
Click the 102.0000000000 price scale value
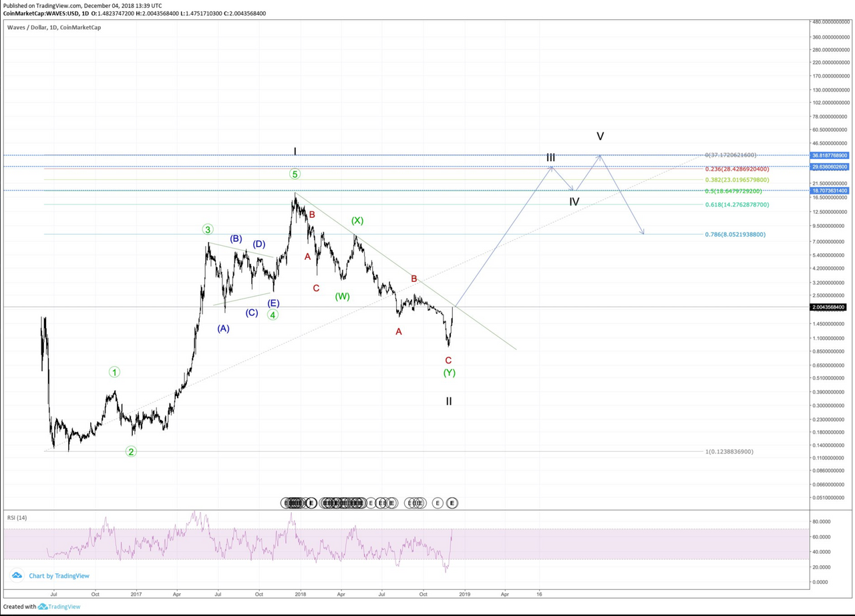click(831, 103)
